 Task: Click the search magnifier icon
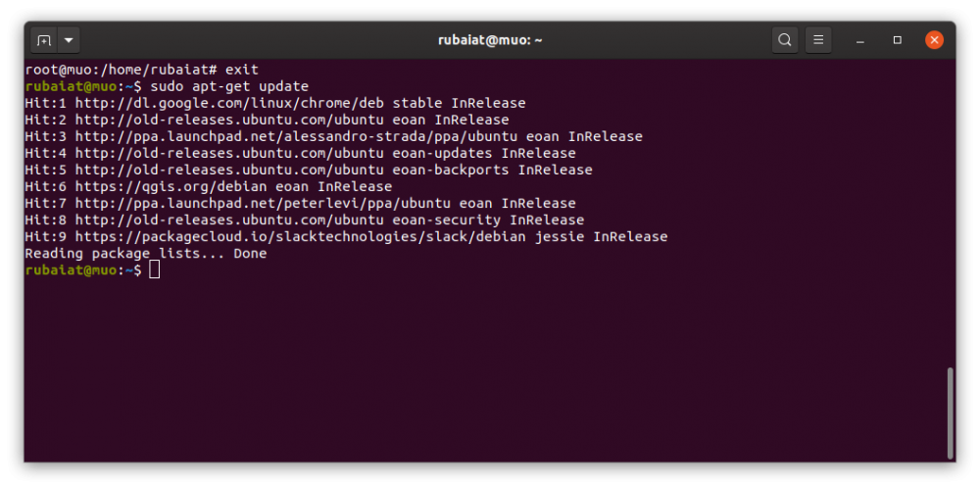point(784,40)
